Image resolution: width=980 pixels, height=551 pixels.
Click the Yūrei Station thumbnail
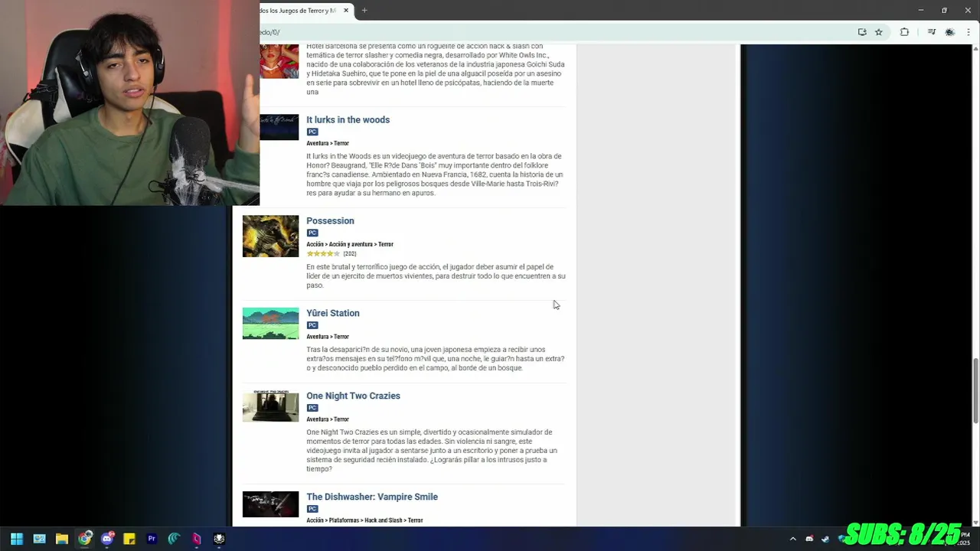point(270,324)
